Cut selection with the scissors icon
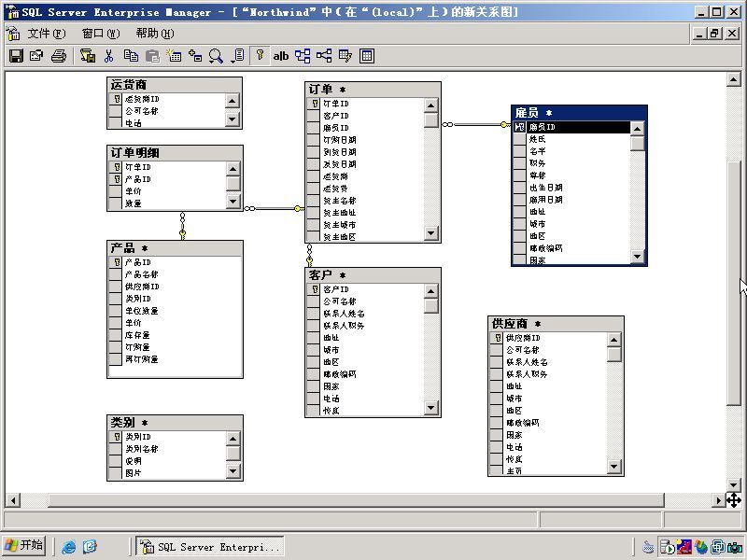This screenshot has height=560, width=747. [109, 56]
